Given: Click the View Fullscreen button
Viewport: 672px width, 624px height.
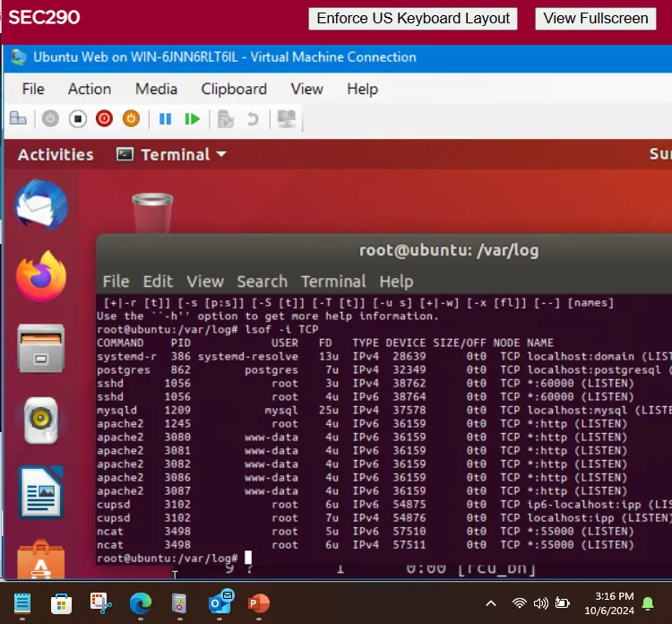Looking at the screenshot, I should [x=595, y=19].
